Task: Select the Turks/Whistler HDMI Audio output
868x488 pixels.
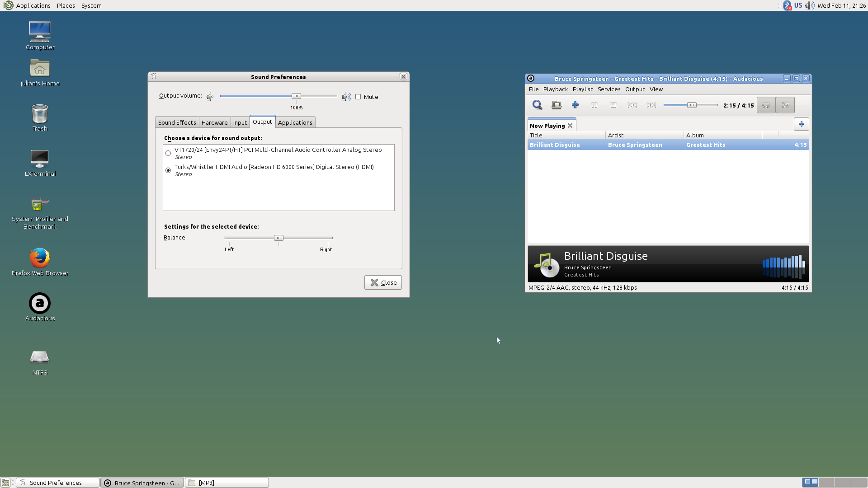Action: tap(168, 170)
